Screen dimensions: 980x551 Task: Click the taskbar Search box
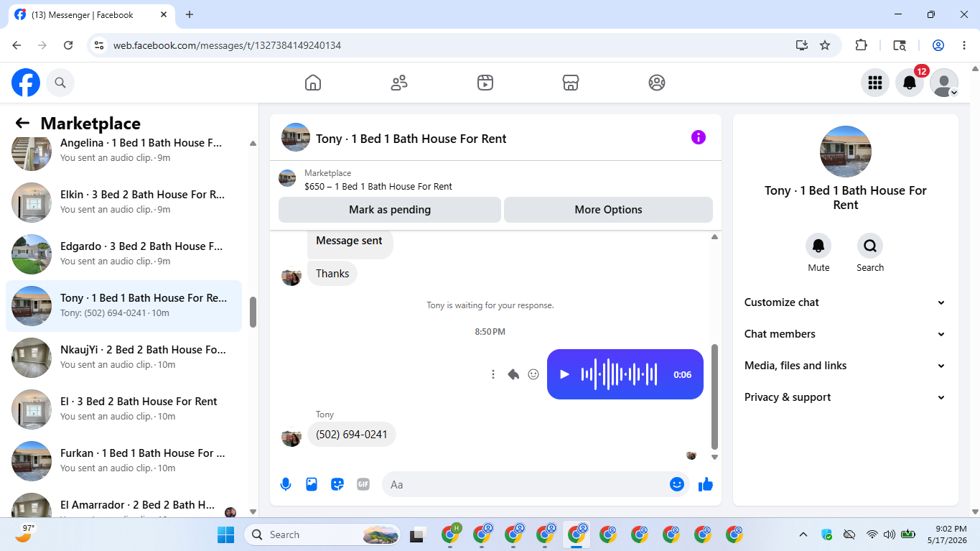[323, 534]
